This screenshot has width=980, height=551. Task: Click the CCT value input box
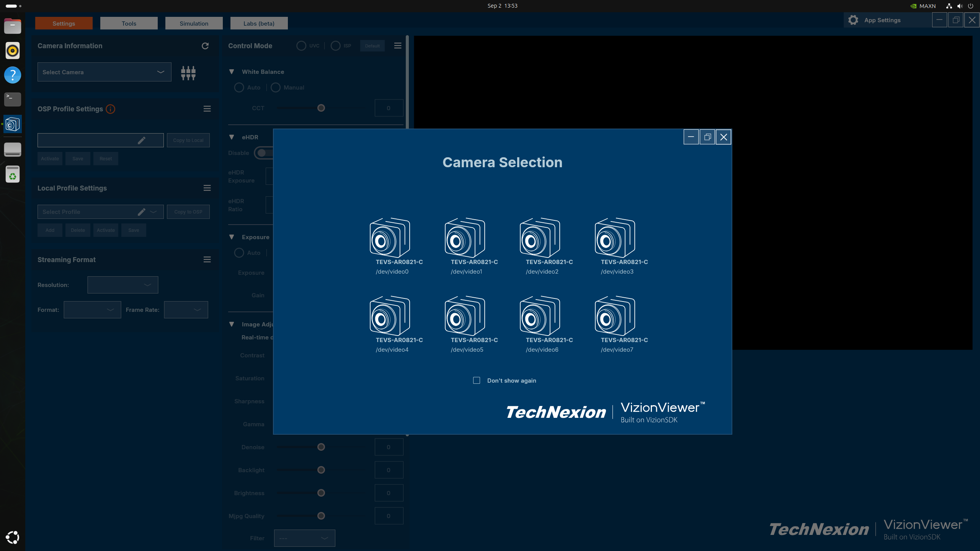[389, 108]
